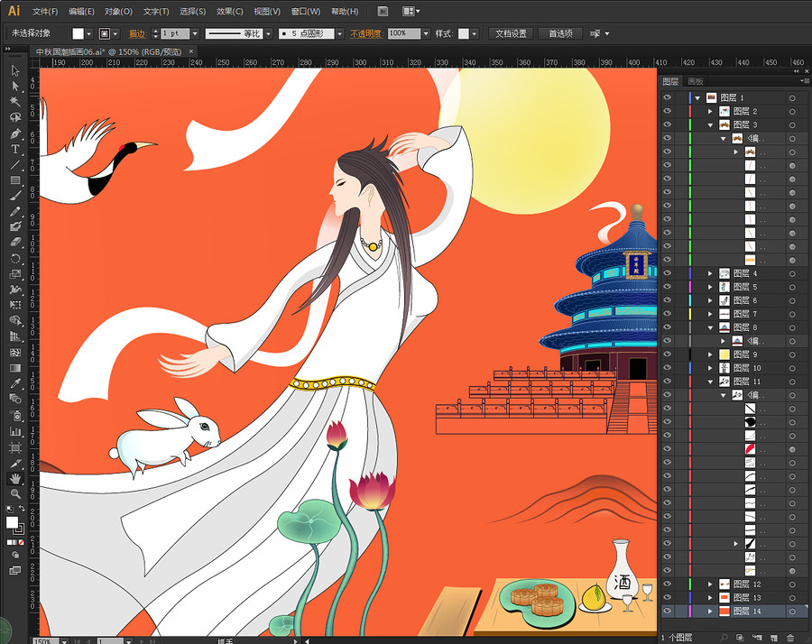Select the Mesh tool
This screenshot has height=644, width=812.
tap(15, 352)
